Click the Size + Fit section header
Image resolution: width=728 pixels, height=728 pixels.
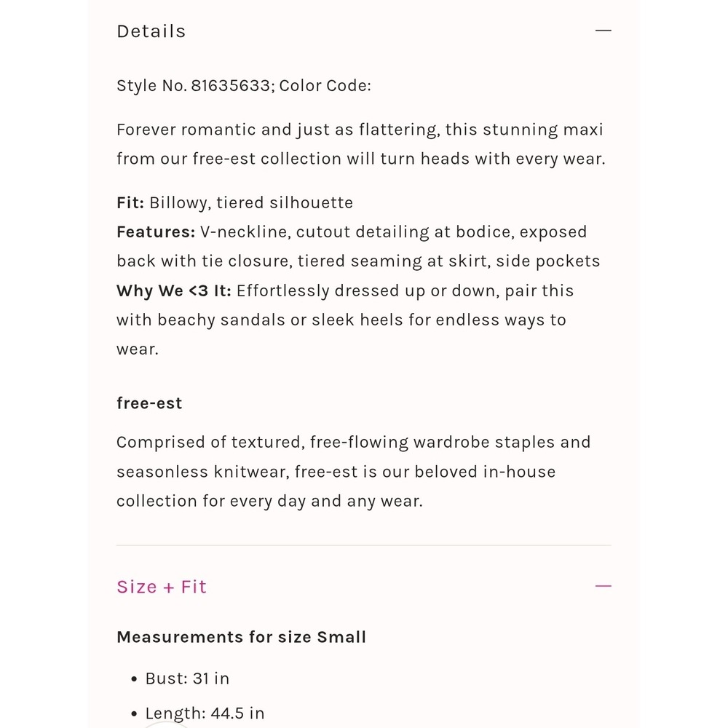coord(162,587)
